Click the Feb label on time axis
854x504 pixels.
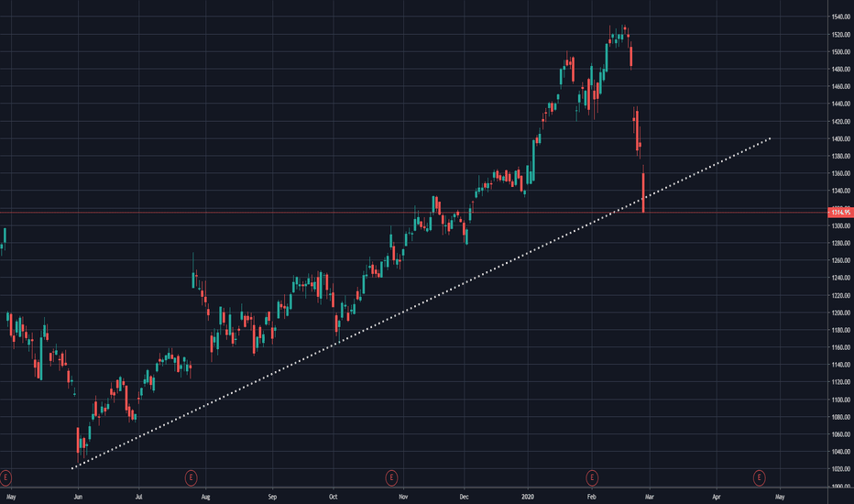pyautogui.click(x=592, y=497)
